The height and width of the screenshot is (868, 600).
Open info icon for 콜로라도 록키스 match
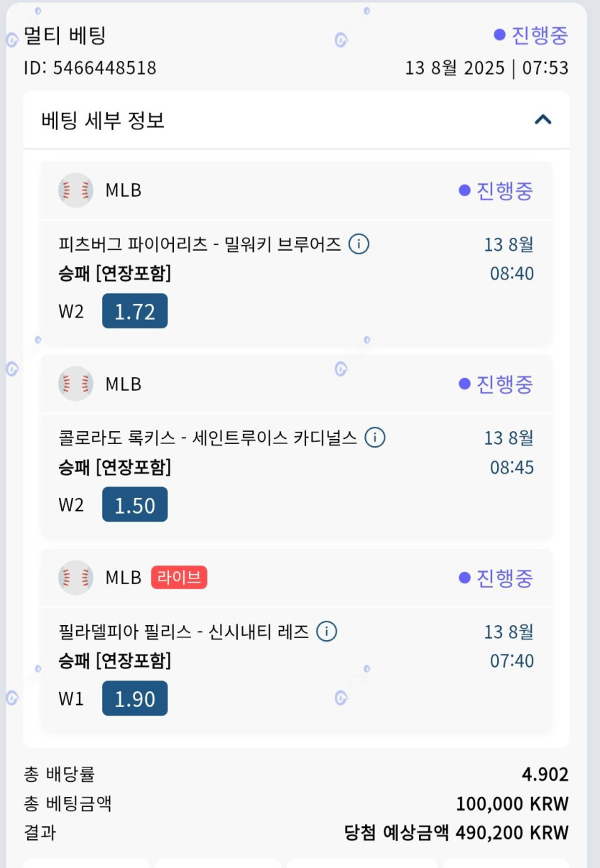(x=375, y=438)
